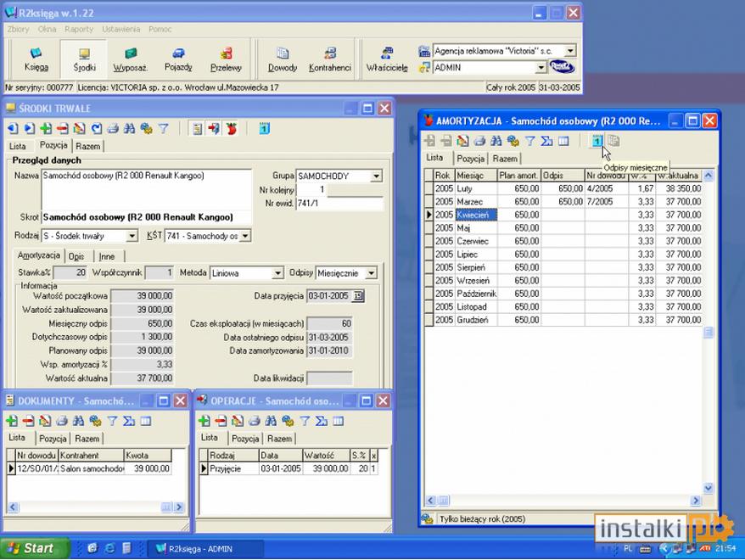Click the sum icon in Amortyzacja toolbar
Screen dimensions: 745x560
tap(547, 141)
